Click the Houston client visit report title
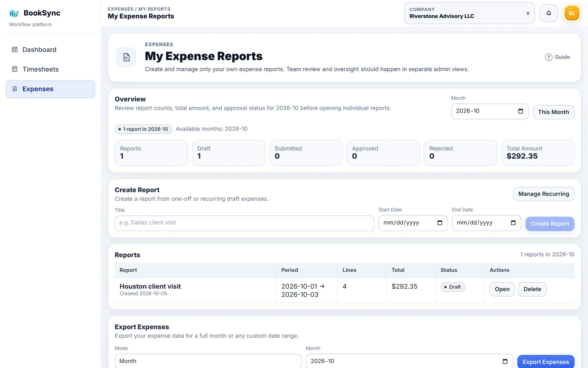Viewport: 588px width, 368px height. click(x=150, y=287)
